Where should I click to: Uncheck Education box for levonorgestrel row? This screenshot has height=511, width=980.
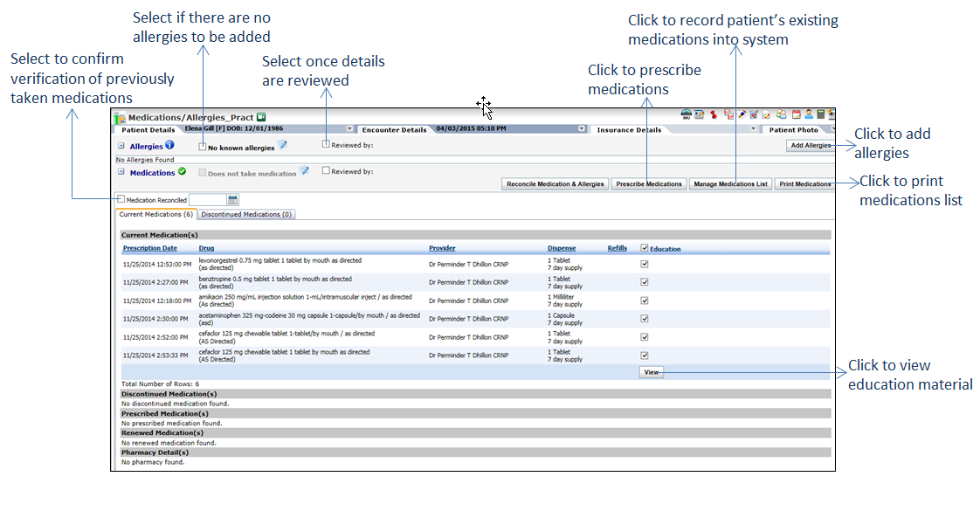click(645, 263)
